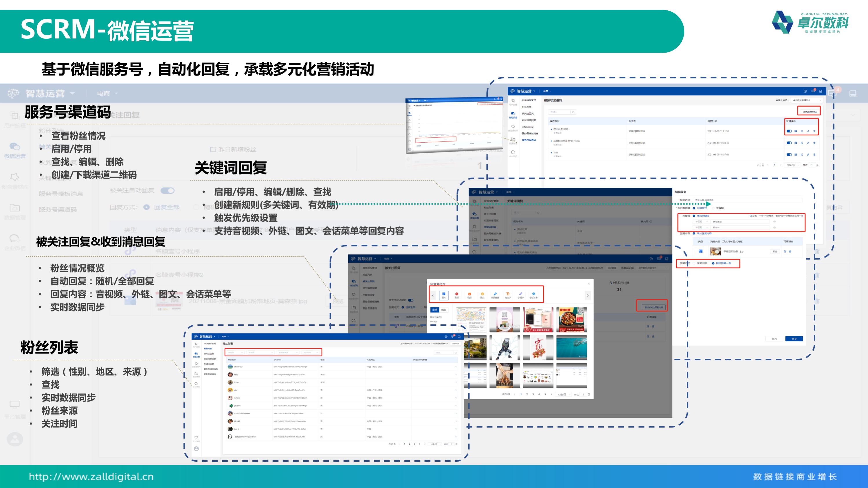Select 视频 video type in material library dialog
Viewport: 868px width, 488px height.
(x=469, y=295)
